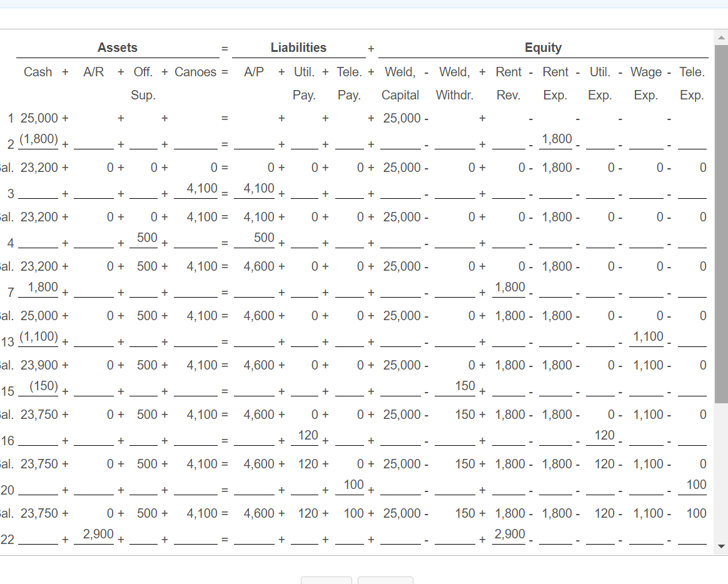The image size is (728, 584).
Task: Click 120 in row 16 Util. Pay.
Action: 308,435
